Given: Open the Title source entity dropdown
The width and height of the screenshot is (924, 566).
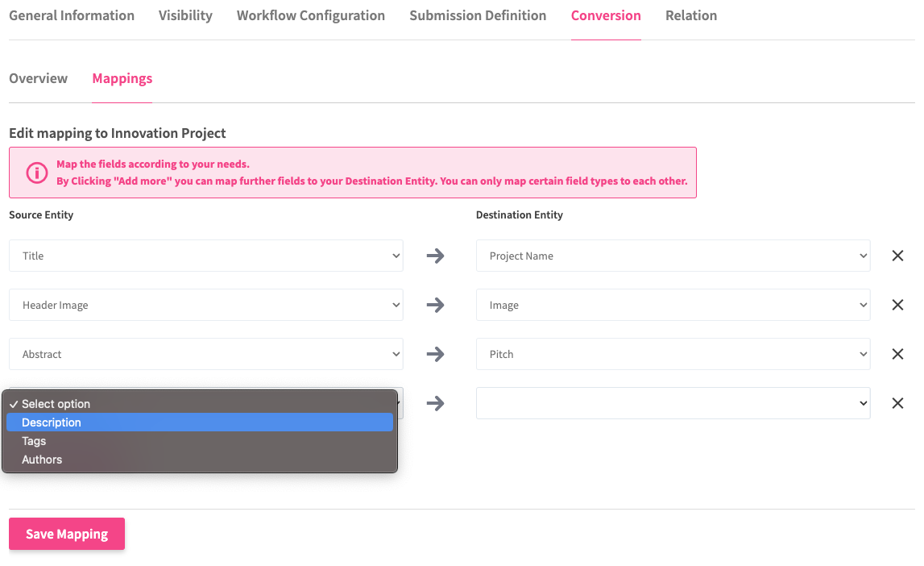Looking at the screenshot, I should (x=206, y=256).
